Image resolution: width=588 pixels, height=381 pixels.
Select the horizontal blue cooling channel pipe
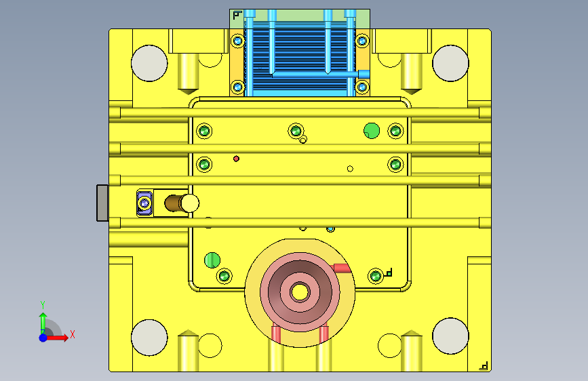(x=319, y=75)
